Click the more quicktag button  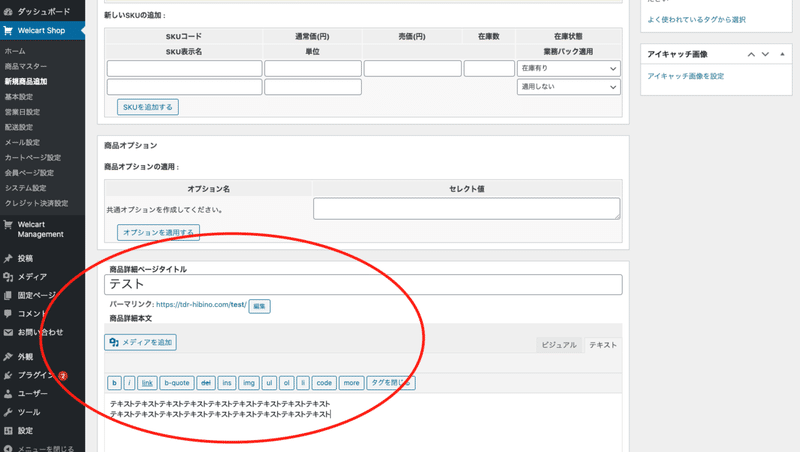click(x=351, y=383)
